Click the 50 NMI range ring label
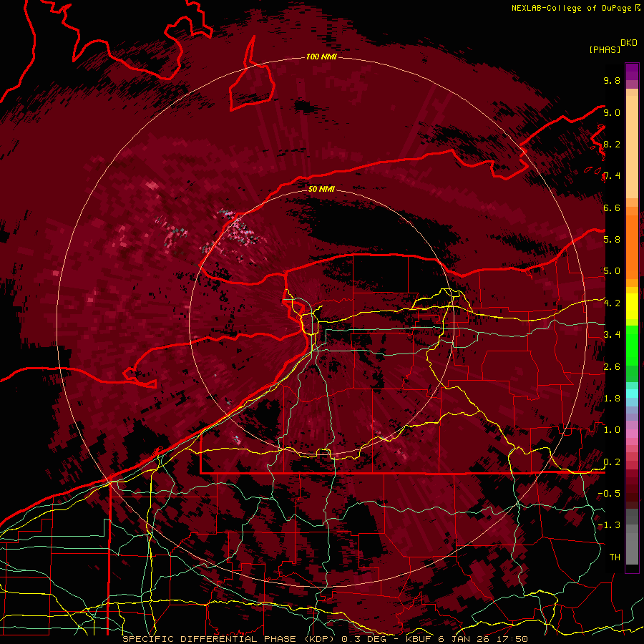This screenshot has width=644, height=644. (321, 189)
